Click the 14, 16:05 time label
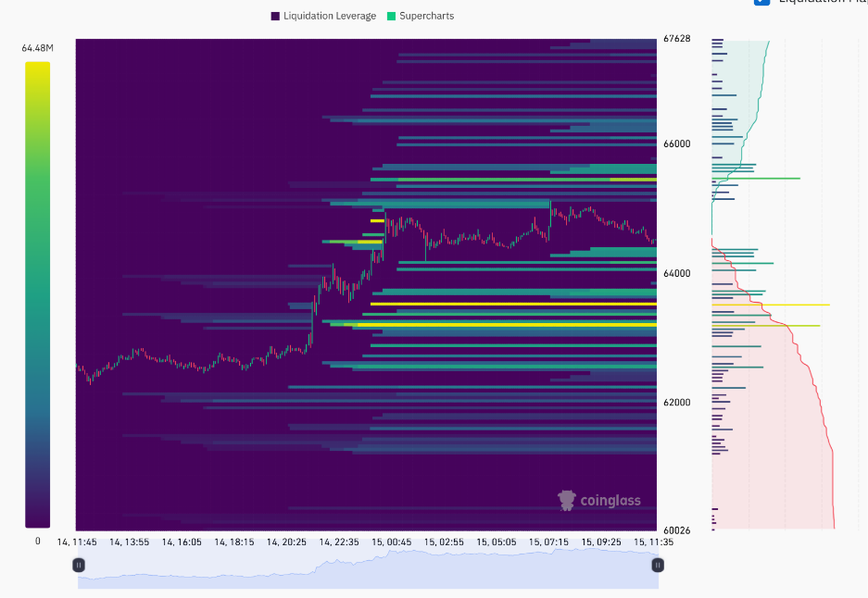The image size is (868, 598). pyautogui.click(x=182, y=542)
